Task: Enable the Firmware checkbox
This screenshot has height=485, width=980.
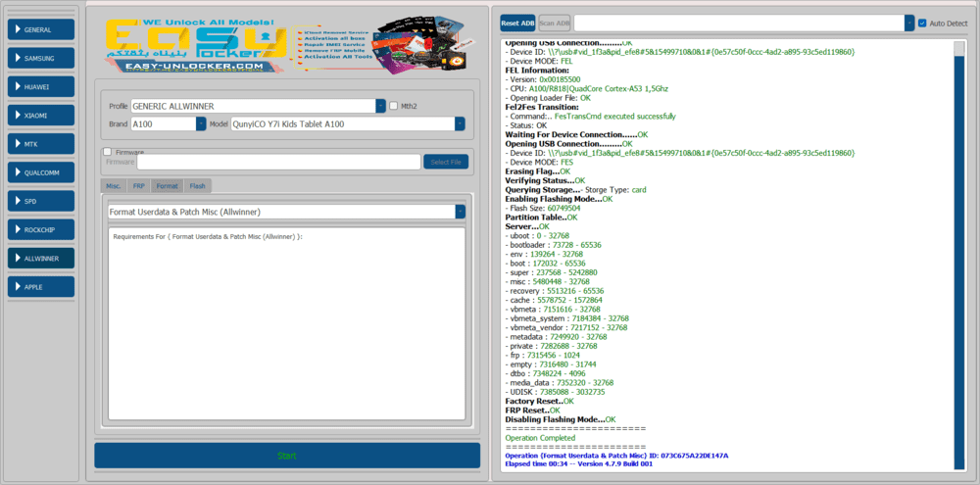Action: coord(108,152)
